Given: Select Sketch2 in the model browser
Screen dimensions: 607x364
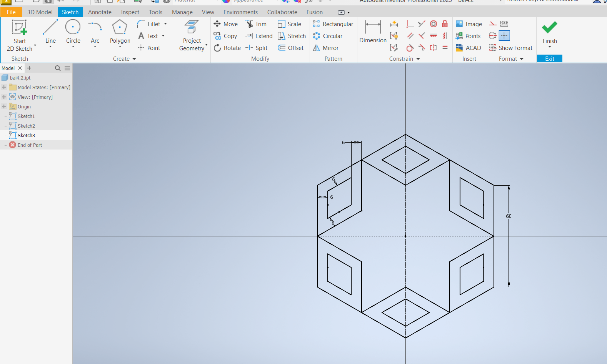Looking at the screenshot, I should tap(26, 126).
